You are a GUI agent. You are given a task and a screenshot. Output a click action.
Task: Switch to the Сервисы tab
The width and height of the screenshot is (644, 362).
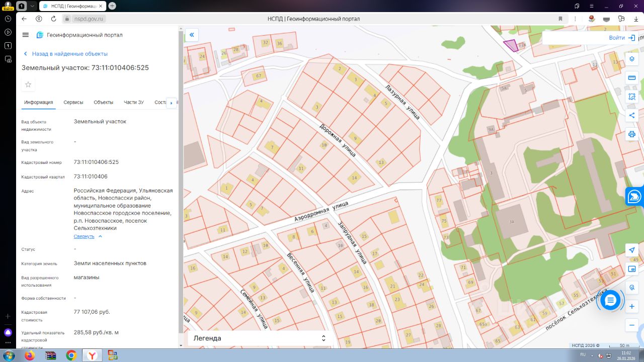click(x=73, y=102)
